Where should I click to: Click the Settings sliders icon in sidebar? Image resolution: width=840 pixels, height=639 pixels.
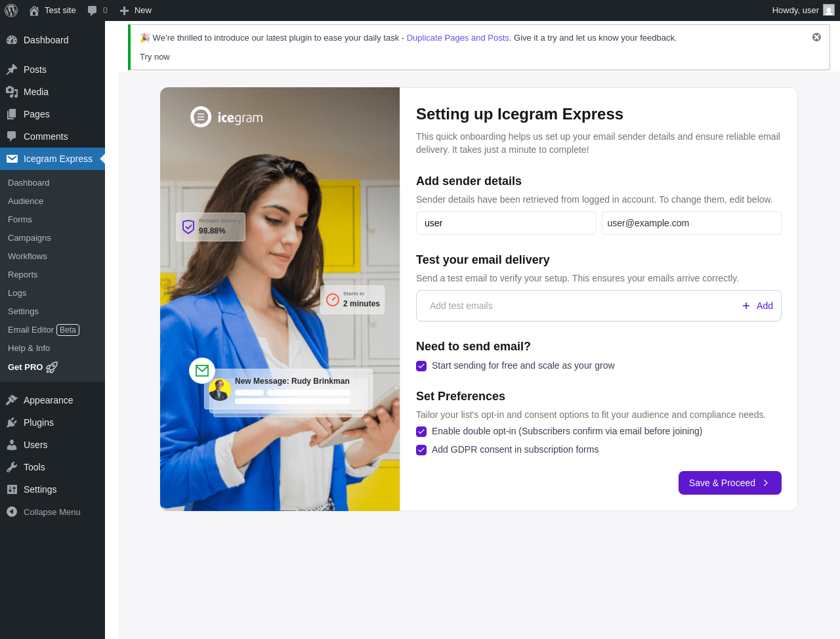coord(12,489)
